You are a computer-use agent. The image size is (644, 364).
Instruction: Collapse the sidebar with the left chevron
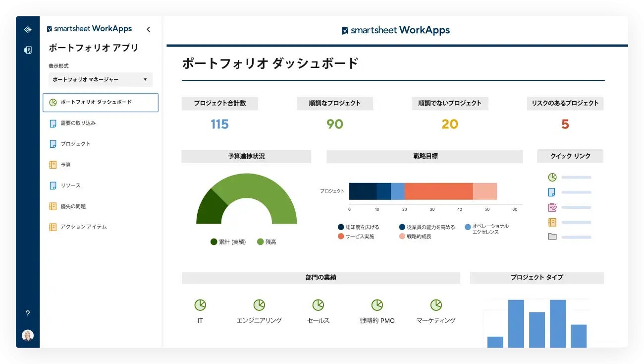148,30
